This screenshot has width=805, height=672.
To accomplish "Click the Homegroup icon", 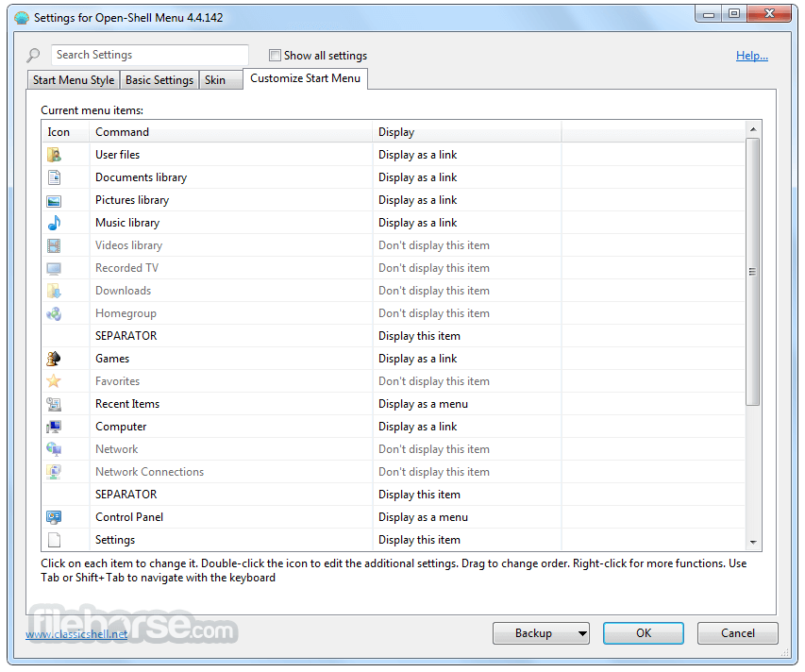I will pyautogui.click(x=54, y=313).
